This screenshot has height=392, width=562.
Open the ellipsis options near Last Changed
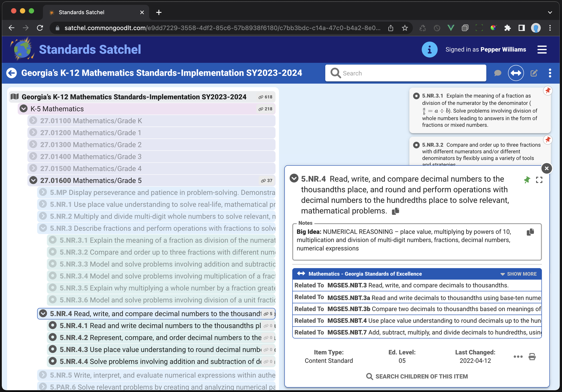(x=518, y=357)
